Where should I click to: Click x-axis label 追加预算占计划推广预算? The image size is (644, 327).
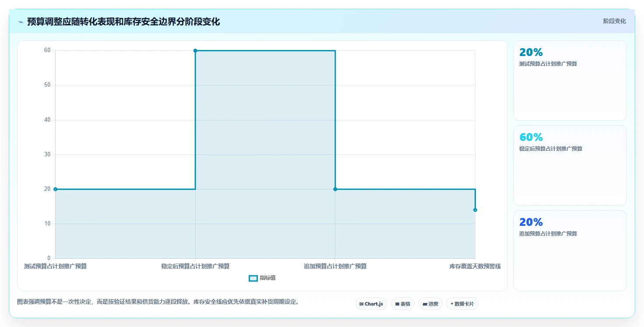[335, 266]
